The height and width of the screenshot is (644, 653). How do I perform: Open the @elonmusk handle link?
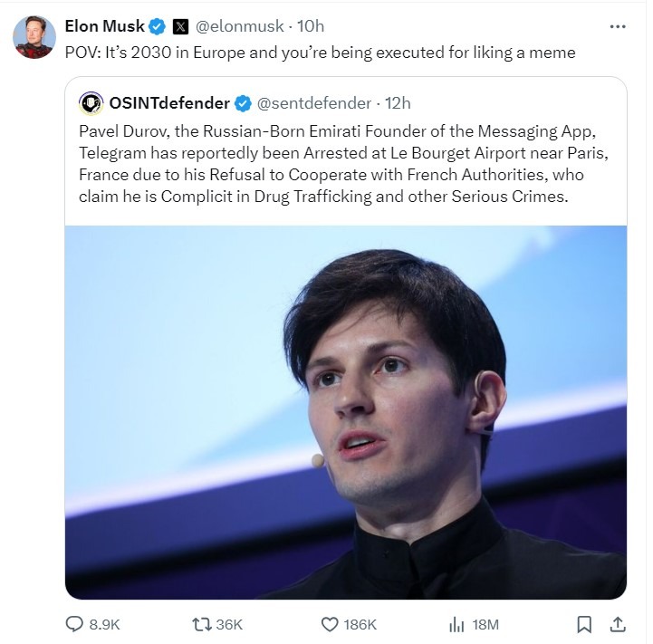coord(237,26)
